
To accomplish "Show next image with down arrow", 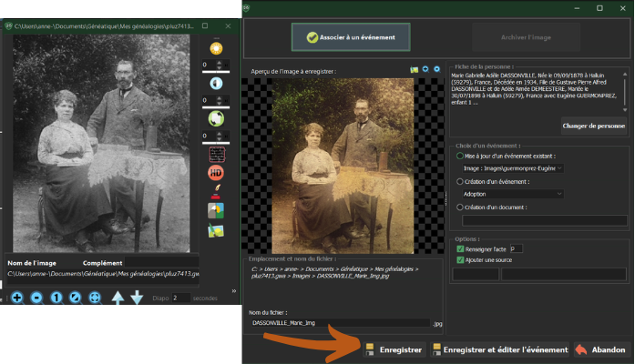I will 137,298.
